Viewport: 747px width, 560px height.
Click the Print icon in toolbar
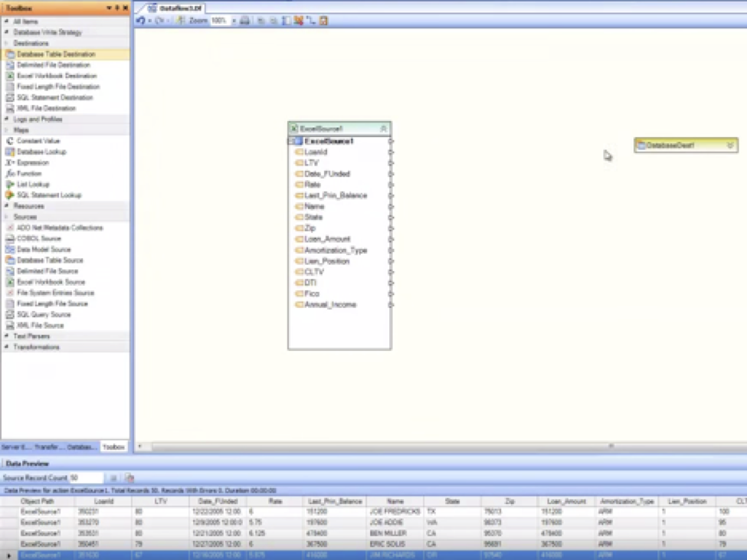point(244,21)
